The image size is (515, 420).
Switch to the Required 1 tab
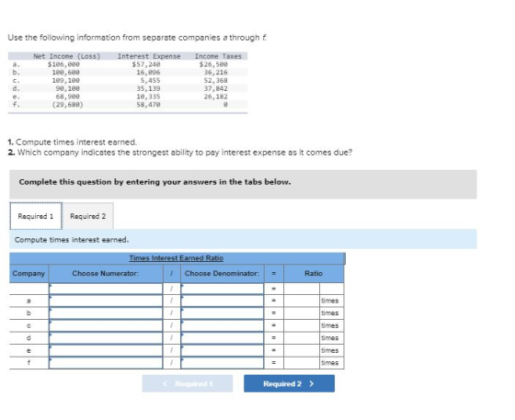pyautogui.click(x=36, y=216)
